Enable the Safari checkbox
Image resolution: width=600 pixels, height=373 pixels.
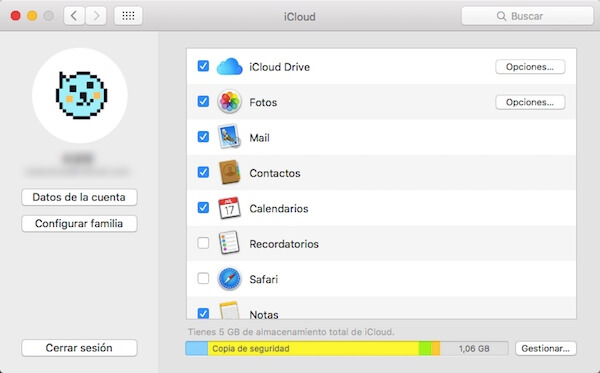203,279
